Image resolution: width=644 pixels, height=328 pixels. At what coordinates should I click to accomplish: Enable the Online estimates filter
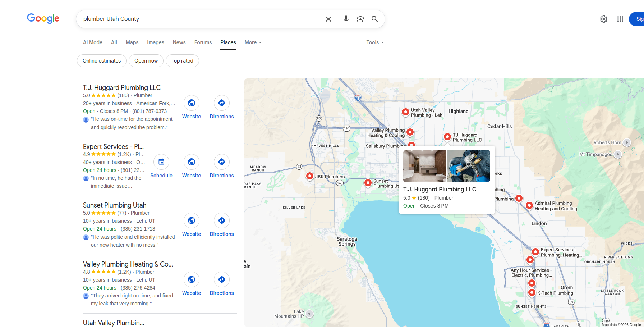pyautogui.click(x=102, y=61)
